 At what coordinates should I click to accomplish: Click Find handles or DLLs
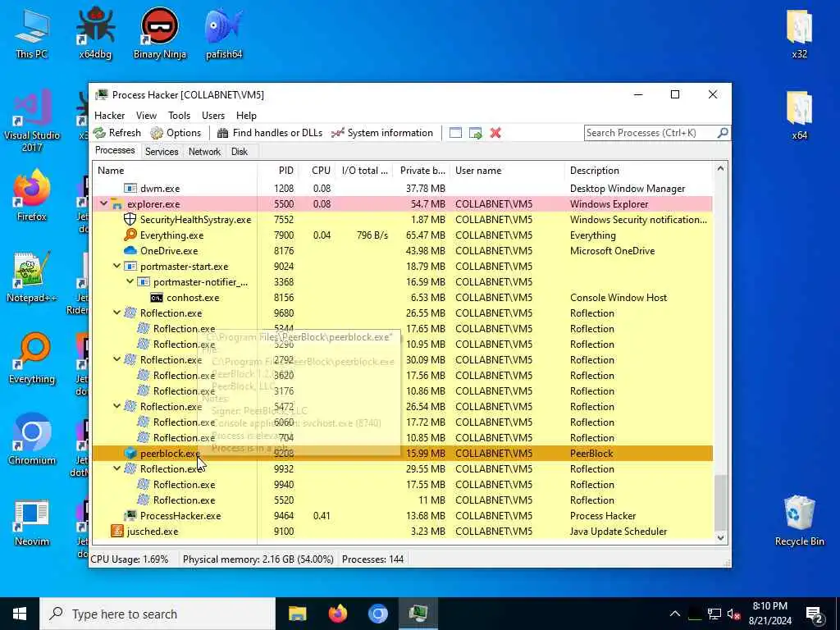click(x=269, y=133)
